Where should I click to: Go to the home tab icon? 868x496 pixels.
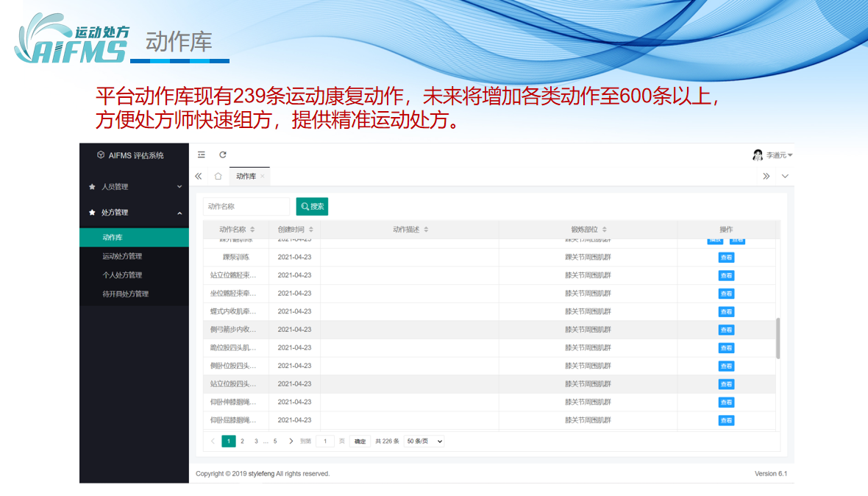[x=218, y=177]
